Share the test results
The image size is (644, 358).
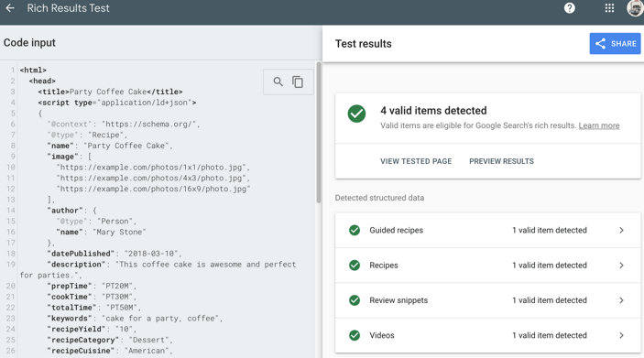tap(615, 44)
